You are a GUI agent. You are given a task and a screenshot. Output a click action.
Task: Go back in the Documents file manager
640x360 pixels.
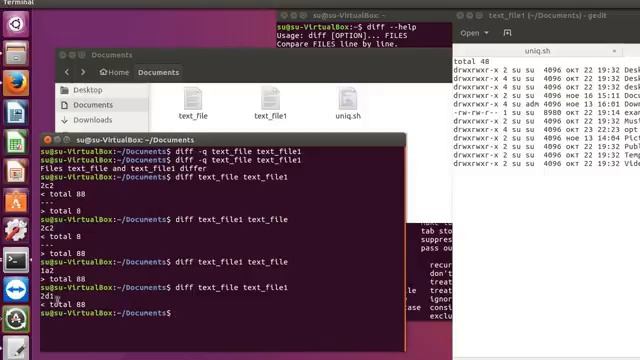67,72
